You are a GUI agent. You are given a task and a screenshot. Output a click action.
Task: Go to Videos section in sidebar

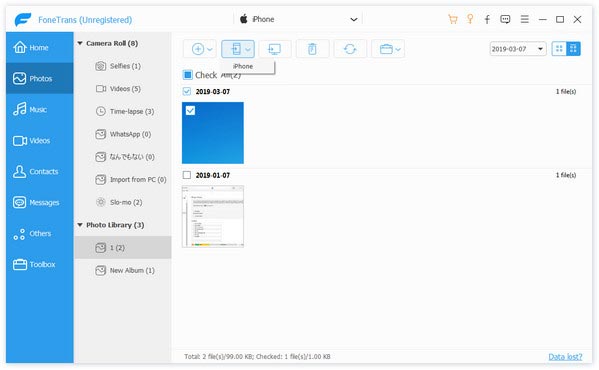tap(39, 141)
